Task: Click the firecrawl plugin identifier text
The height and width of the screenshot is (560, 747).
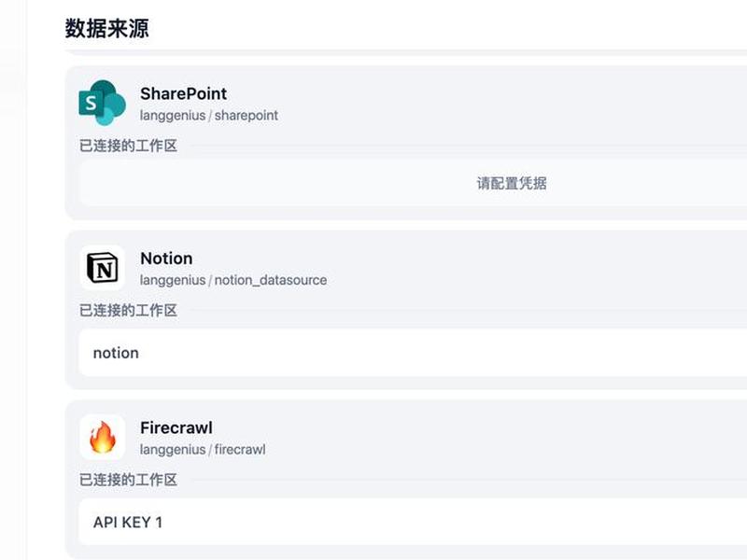Action: (x=240, y=450)
